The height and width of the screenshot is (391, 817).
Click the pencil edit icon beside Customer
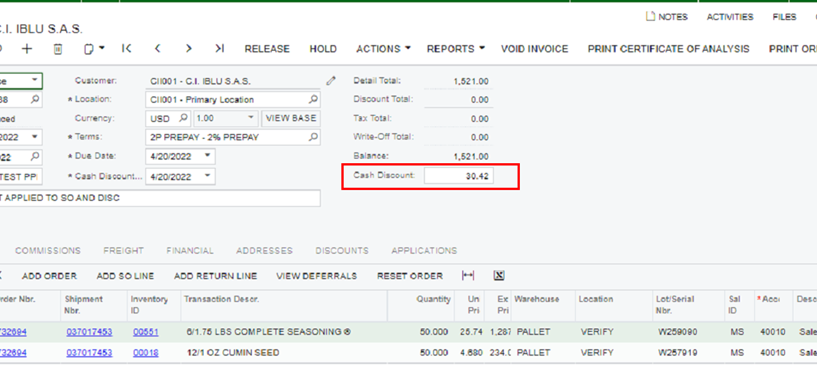331,81
